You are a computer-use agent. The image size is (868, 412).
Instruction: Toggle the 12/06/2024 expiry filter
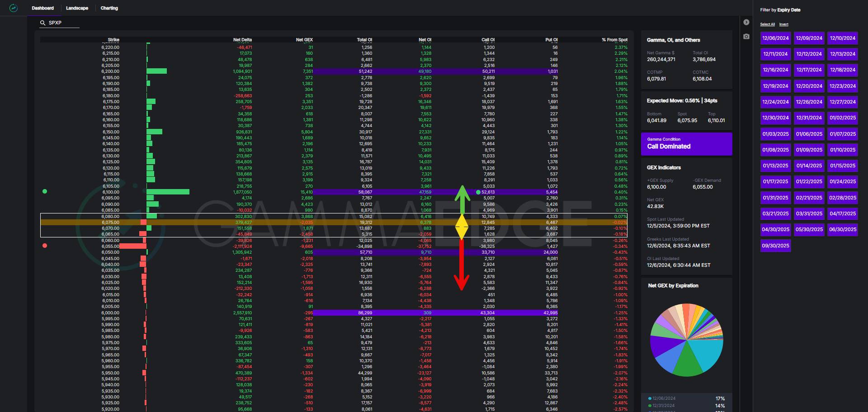(x=775, y=38)
